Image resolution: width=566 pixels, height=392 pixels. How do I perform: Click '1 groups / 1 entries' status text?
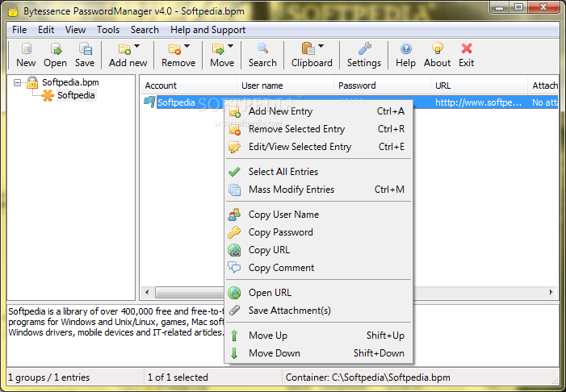(x=48, y=377)
